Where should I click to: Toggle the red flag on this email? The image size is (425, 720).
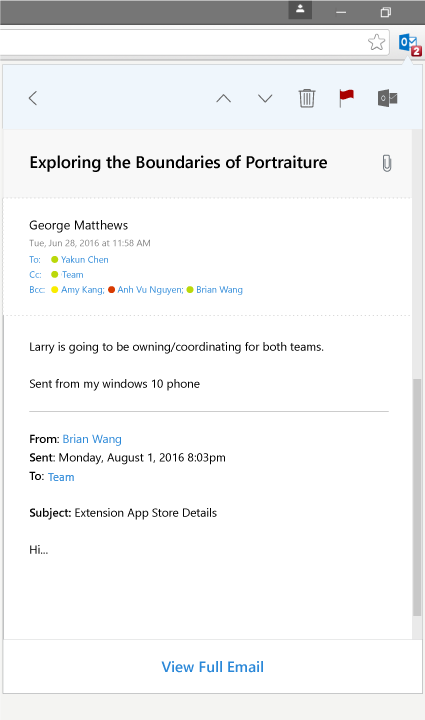tap(347, 98)
